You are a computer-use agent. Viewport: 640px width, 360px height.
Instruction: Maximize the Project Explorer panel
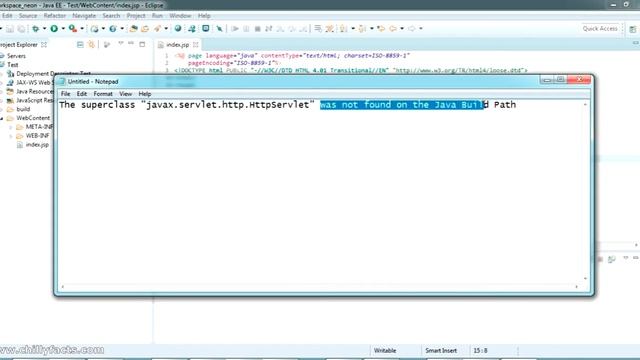pyautogui.click(x=142, y=44)
